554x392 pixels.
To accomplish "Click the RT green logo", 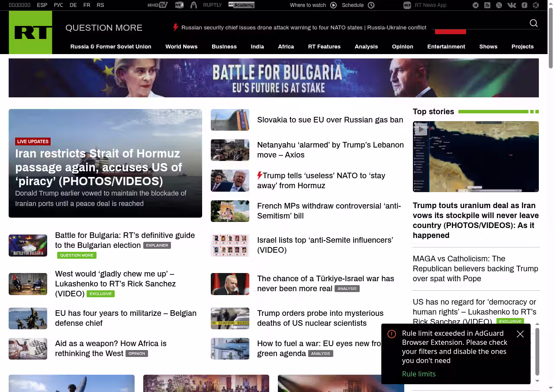I will [x=30, y=32].
